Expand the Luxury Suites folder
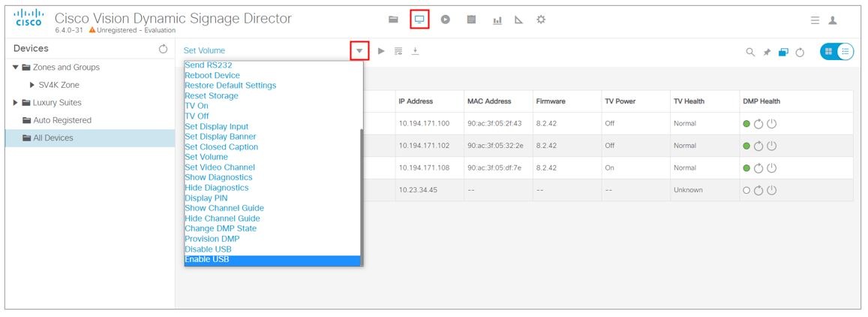This screenshot has width=868, height=317. [16, 102]
